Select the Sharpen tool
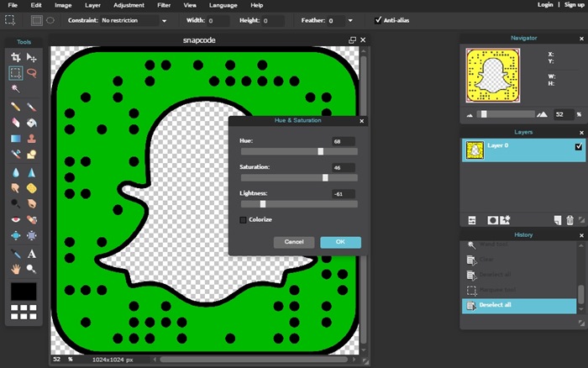588x368 pixels. [32, 172]
